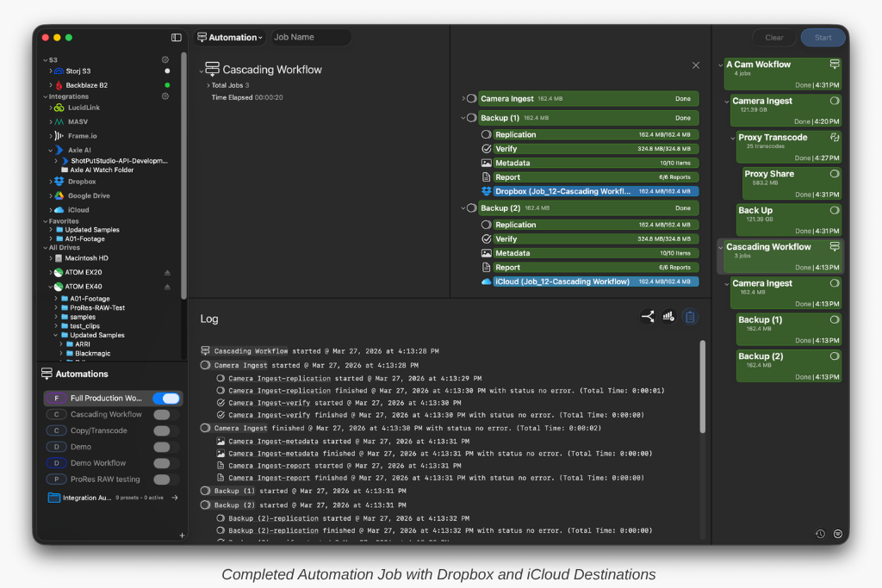Open the workflow graph view icon

coord(648,317)
